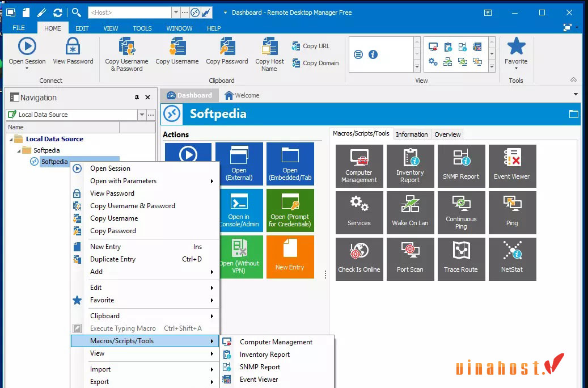Click Copy Domain in the Clipboard group
Image resolution: width=588 pixels, height=388 pixels.
click(315, 63)
